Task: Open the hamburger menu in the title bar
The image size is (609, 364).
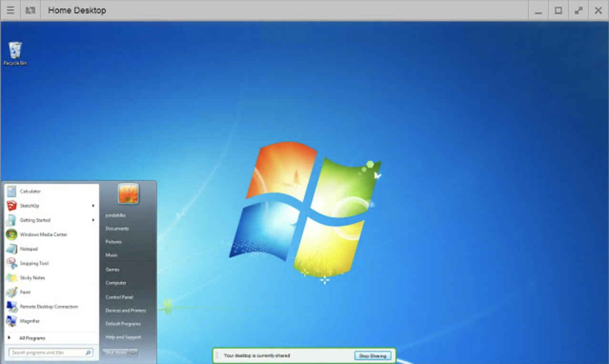Action: [x=10, y=10]
